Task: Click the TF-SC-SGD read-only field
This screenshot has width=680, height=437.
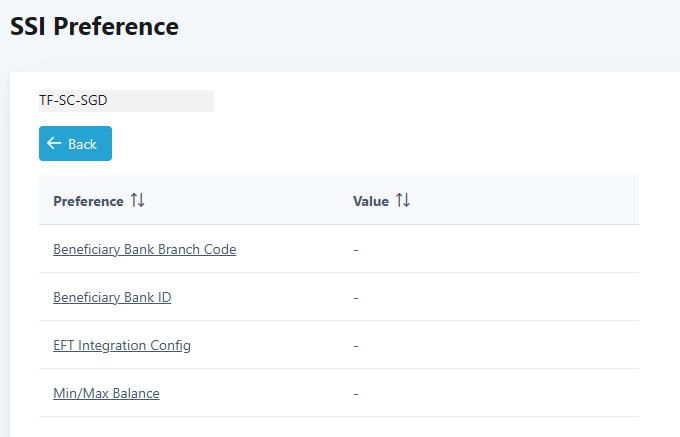Action: click(126, 101)
